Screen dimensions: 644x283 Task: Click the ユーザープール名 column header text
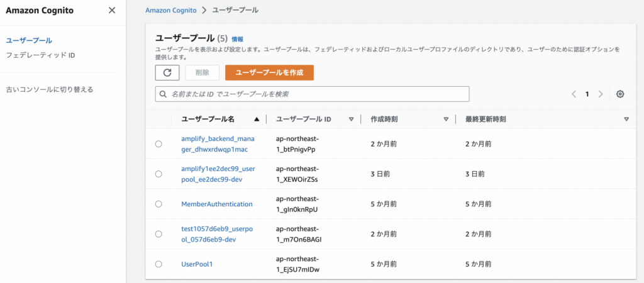(208, 119)
